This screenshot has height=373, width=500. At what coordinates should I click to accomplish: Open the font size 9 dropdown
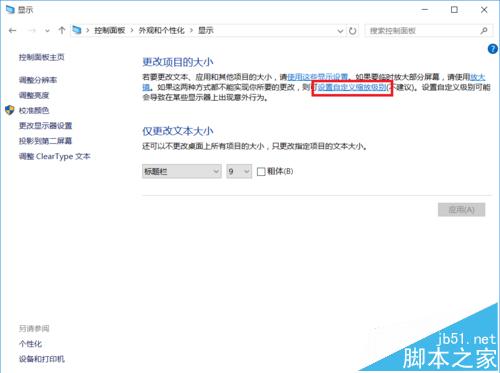tap(239, 171)
